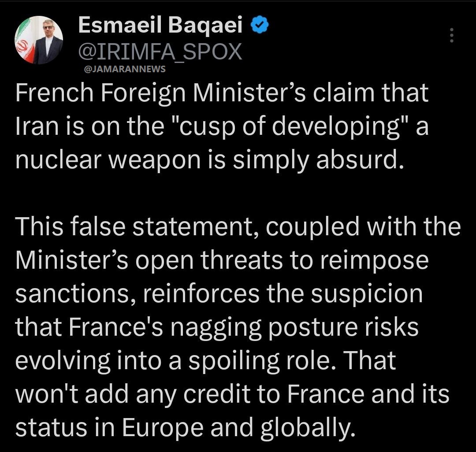
Task: Open the Esmaeil Baqaei display name
Action: tap(160, 26)
